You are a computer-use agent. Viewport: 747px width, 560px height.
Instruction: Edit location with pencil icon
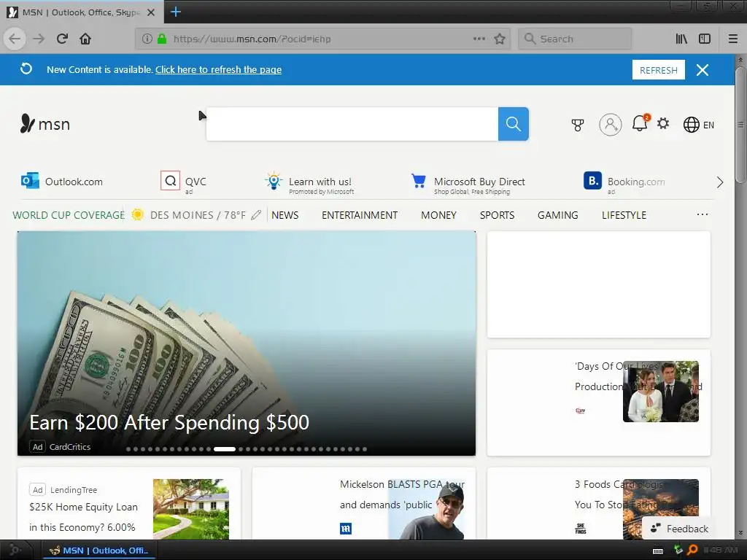pyautogui.click(x=256, y=215)
